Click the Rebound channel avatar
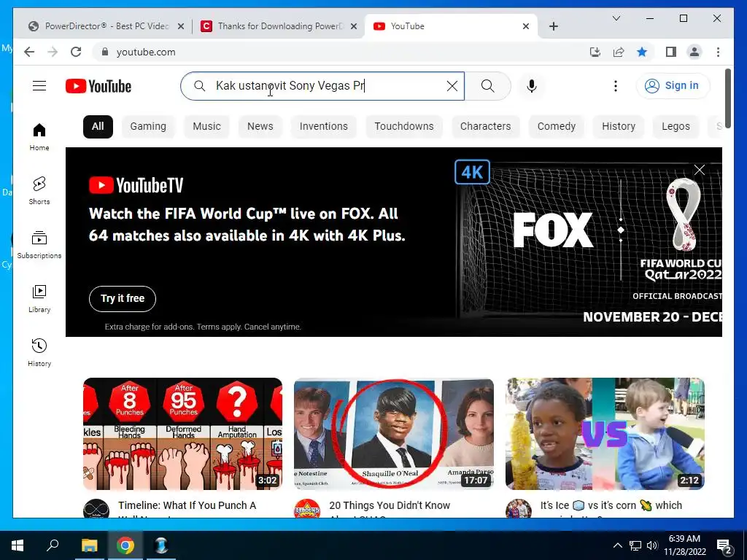 (x=307, y=508)
